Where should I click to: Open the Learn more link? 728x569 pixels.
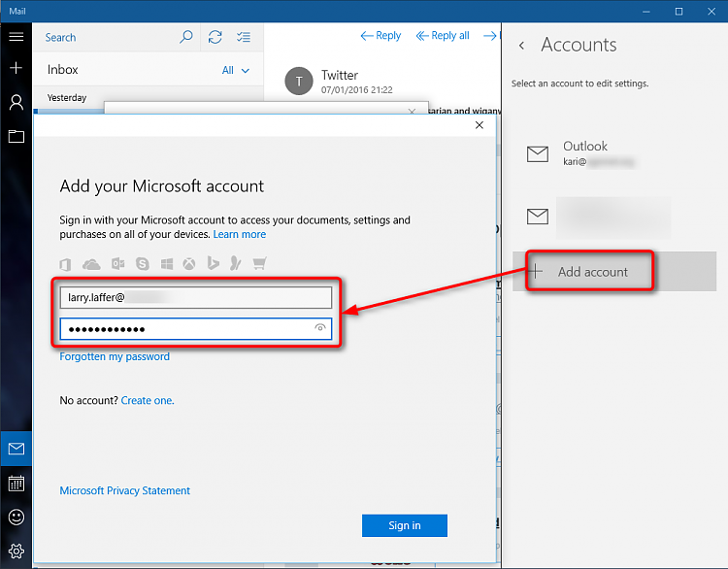pyautogui.click(x=240, y=234)
